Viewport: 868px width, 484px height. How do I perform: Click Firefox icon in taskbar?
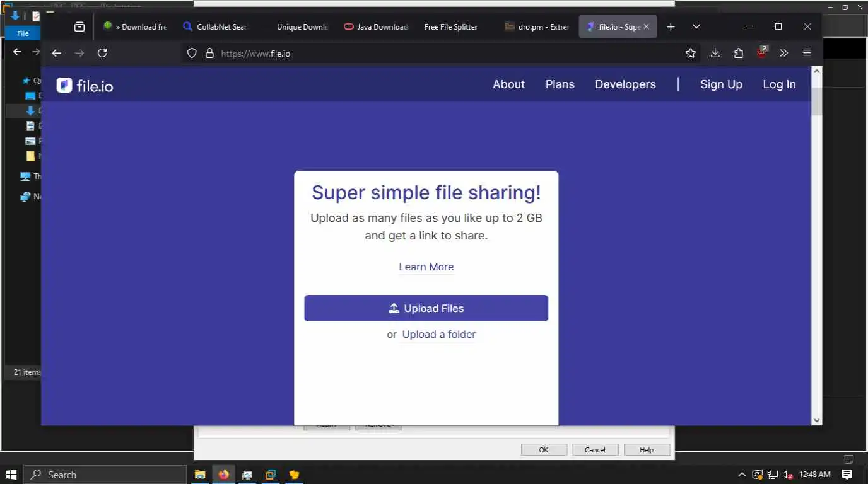point(223,475)
